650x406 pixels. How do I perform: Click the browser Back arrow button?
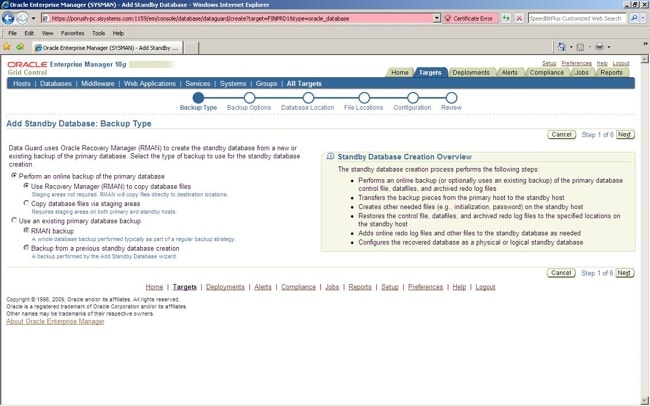[8, 18]
